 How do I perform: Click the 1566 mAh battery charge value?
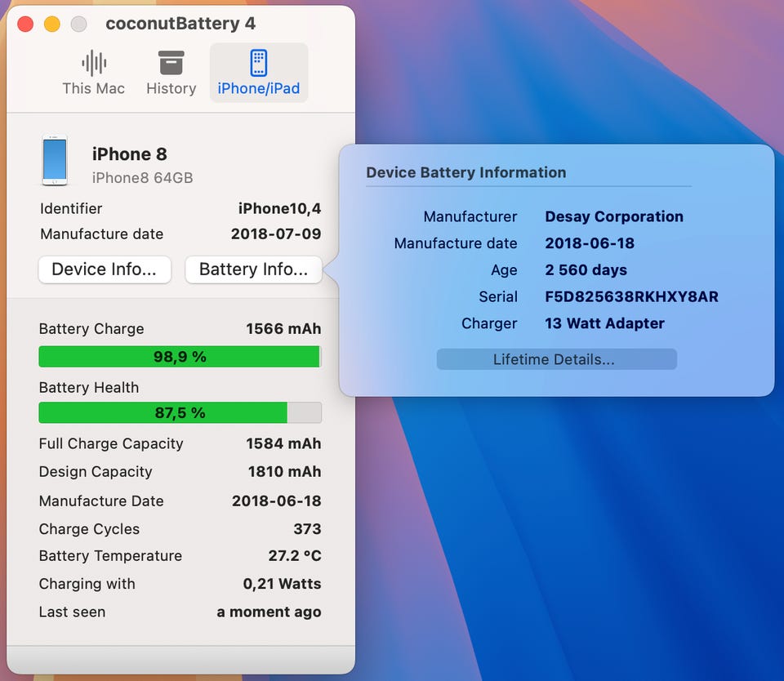(x=283, y=328)
